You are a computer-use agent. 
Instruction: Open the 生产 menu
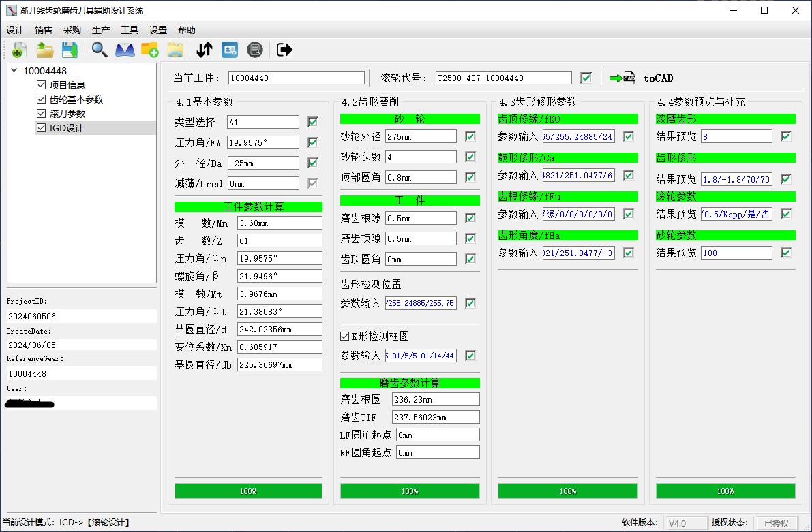pos(101,30)
